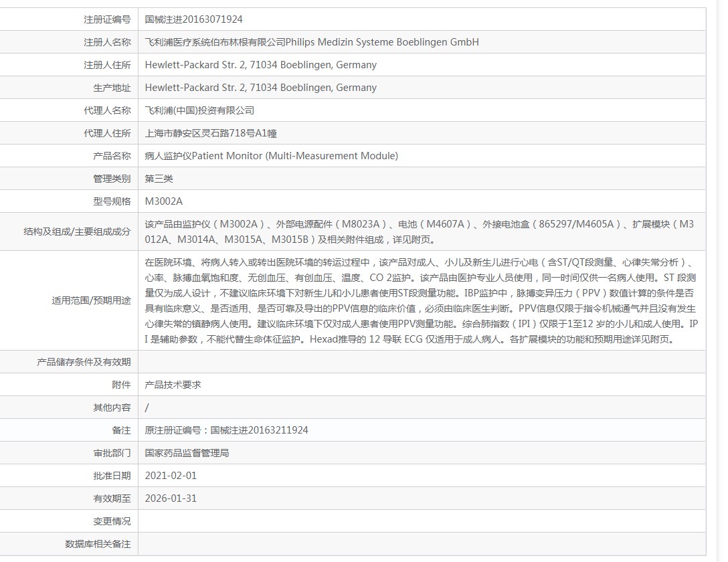The image size is (728, 562).
Task: Select registration number 国械注进20163071924
Action: click(193, 19)
